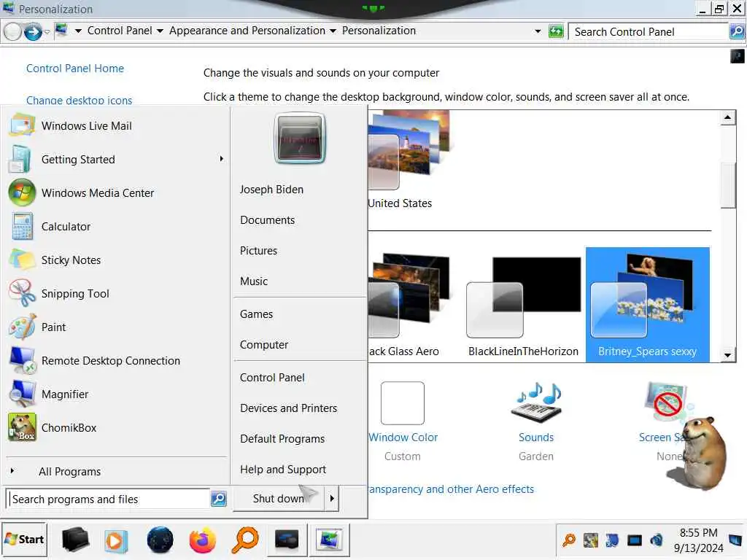Image resolution: width=747 pixels, height=560 pixels.
Task: Open Computer in Start menu
Action: [264, 345]
